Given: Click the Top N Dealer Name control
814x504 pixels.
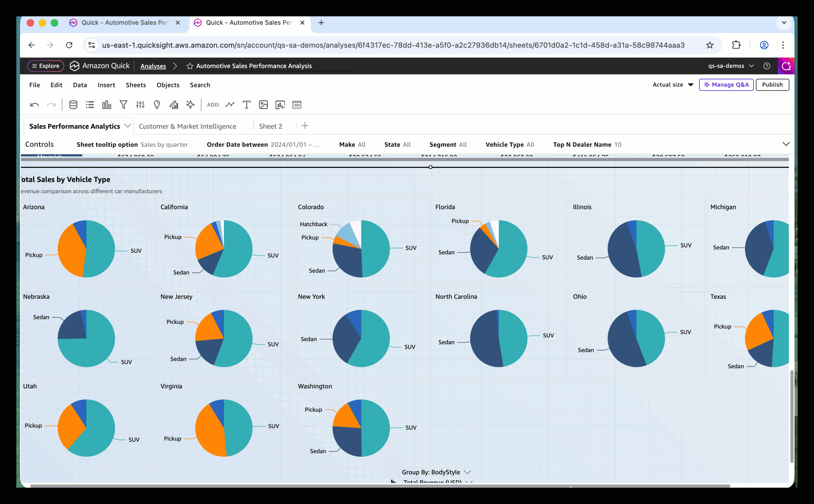Looking at the screenshot, I should (587, 144).
